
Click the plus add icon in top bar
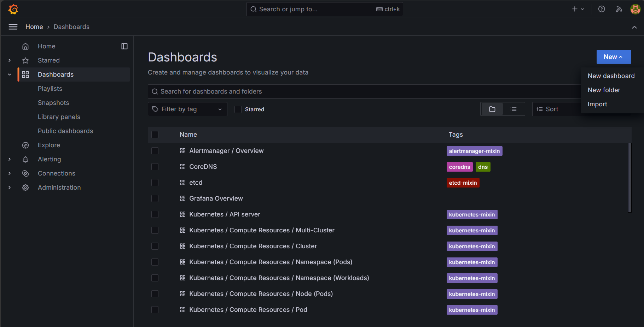[x=575, y=9]
